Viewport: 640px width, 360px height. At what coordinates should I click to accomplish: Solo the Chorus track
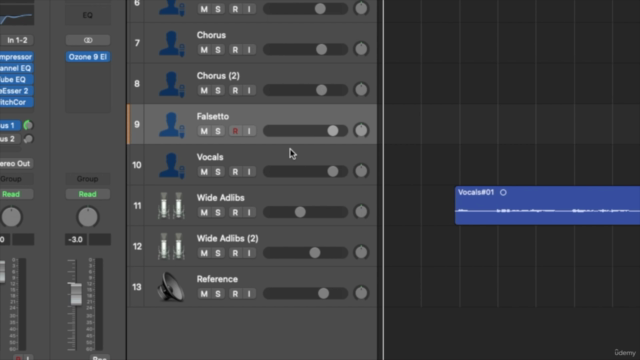(x=218, y=50)
